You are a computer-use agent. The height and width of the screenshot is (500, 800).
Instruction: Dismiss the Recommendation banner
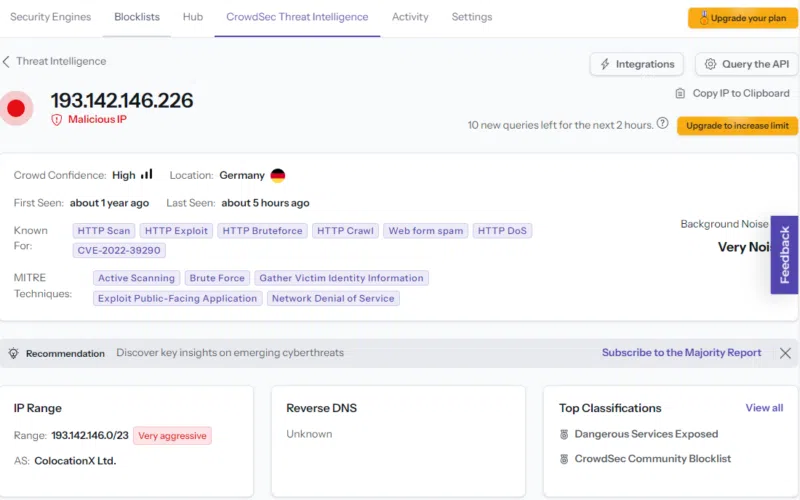(785, 353)
